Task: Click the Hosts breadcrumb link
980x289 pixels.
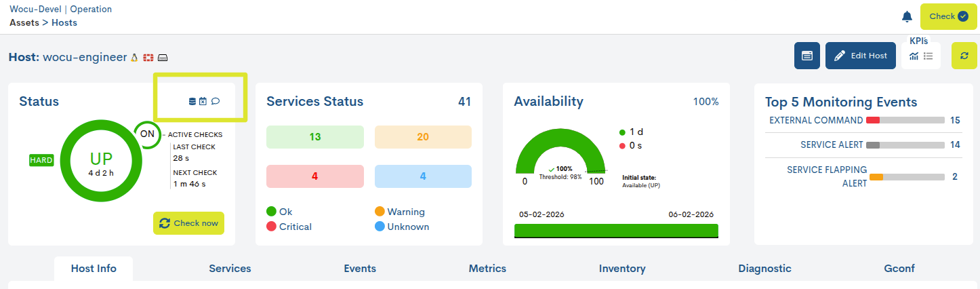Action: [64, 22]
